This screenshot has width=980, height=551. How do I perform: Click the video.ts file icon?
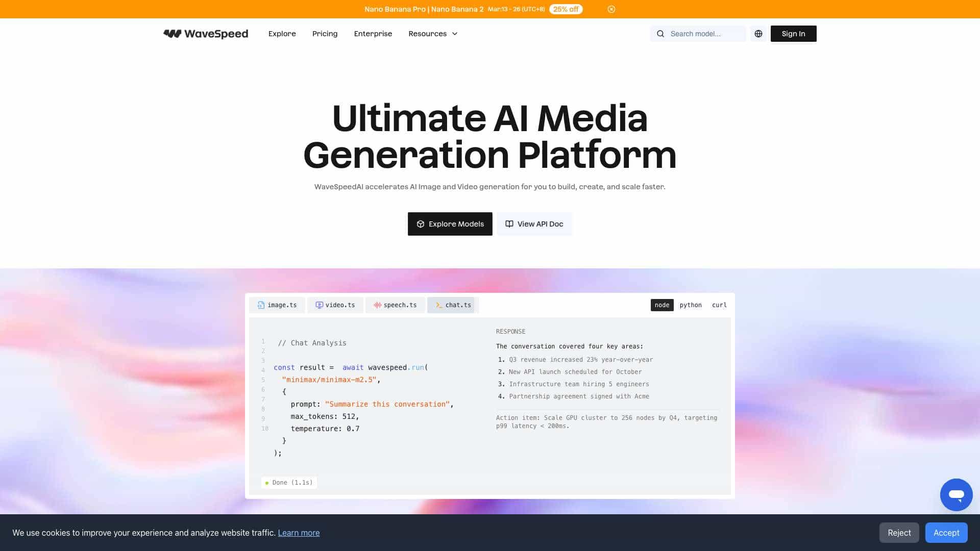(319, 305)
